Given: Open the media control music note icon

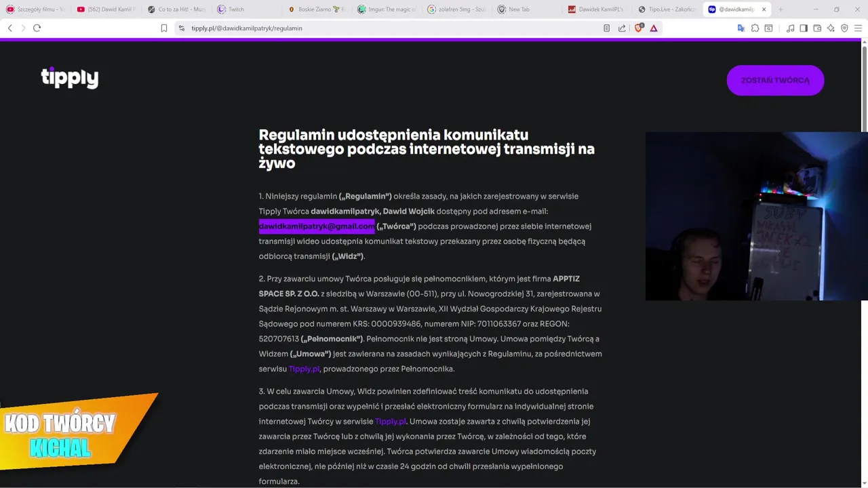Looking at the screenshot, I should click(x=790, y=28).
